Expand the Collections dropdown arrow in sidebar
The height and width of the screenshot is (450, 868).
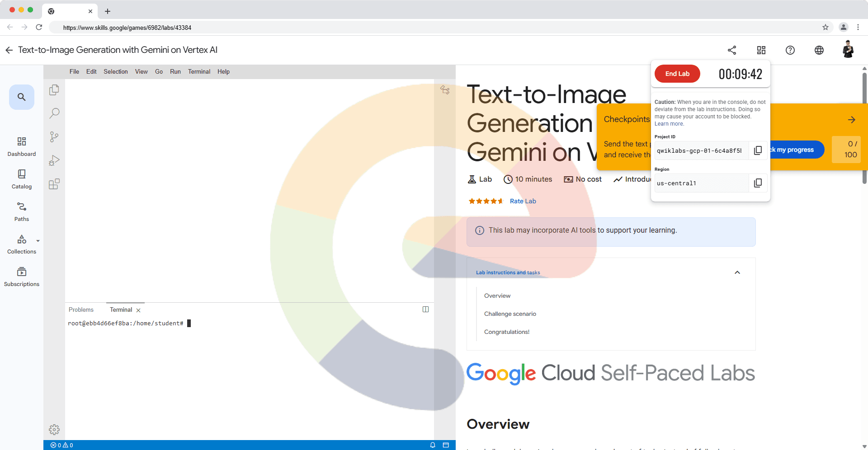(x=38, y=241)
